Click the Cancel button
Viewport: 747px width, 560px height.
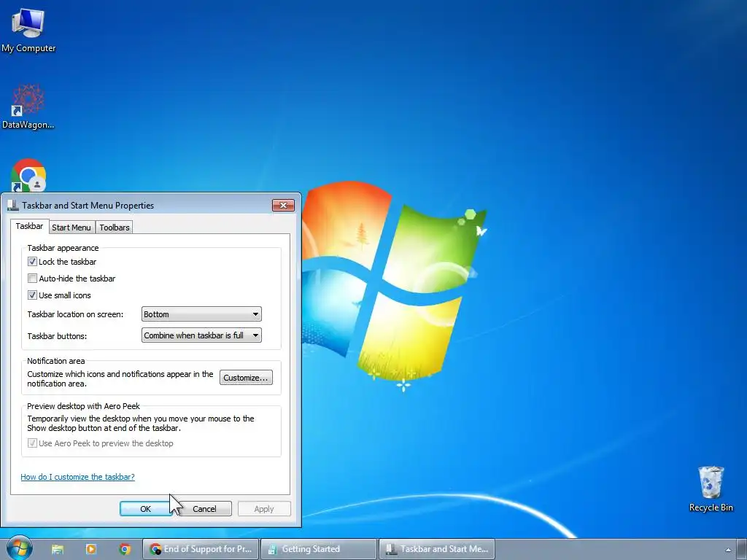(204, 508)
